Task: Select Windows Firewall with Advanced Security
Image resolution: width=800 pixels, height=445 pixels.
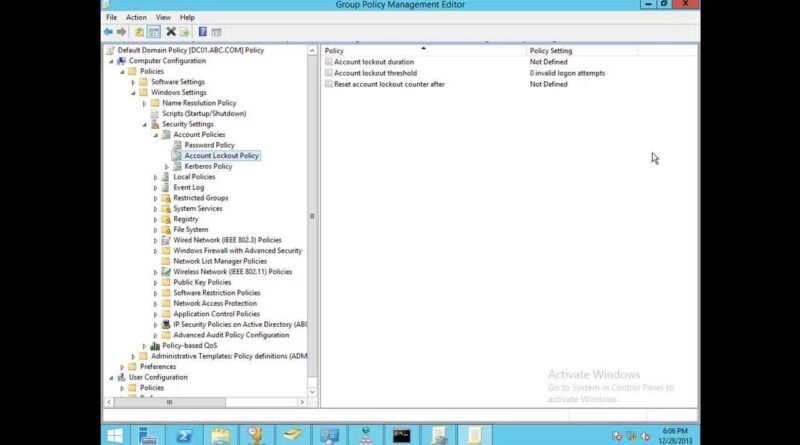Action: (238, 251)
